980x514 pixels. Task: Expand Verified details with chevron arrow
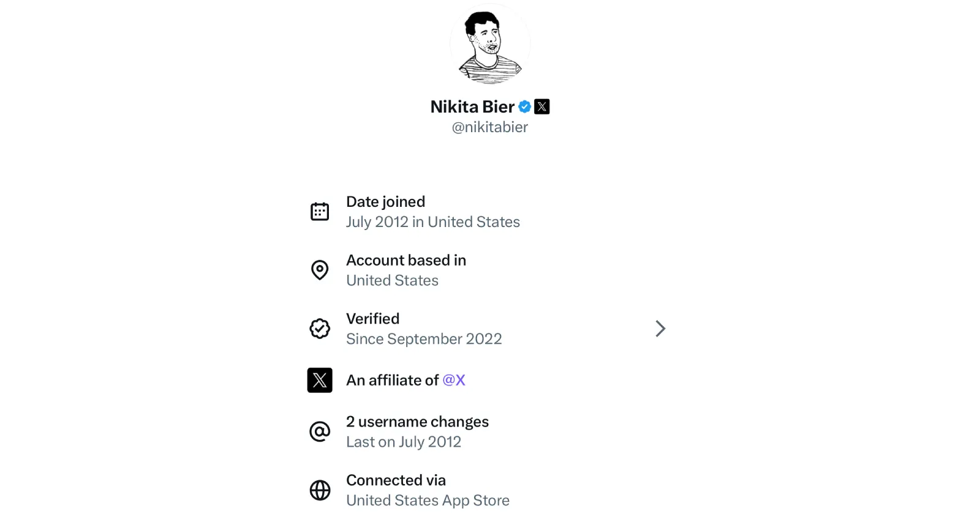[x=660, y=329]
